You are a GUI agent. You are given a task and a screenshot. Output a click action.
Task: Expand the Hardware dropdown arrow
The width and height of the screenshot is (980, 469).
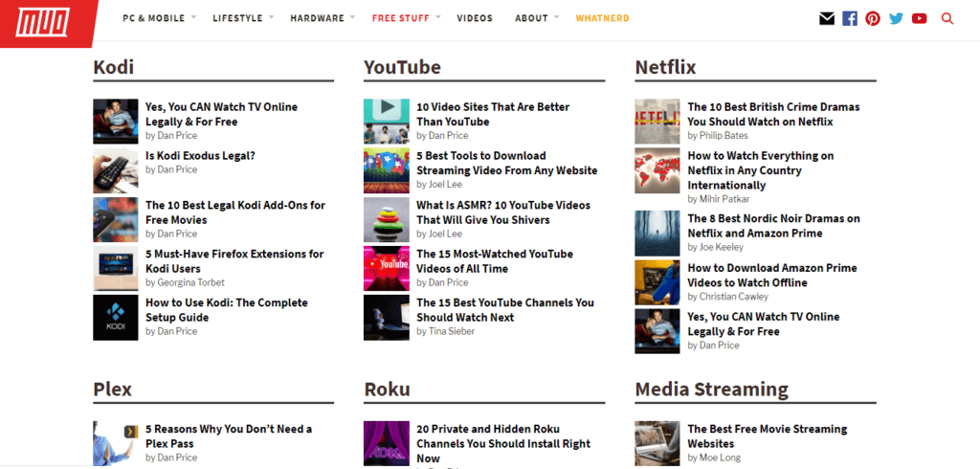click(x=352, y=17)
